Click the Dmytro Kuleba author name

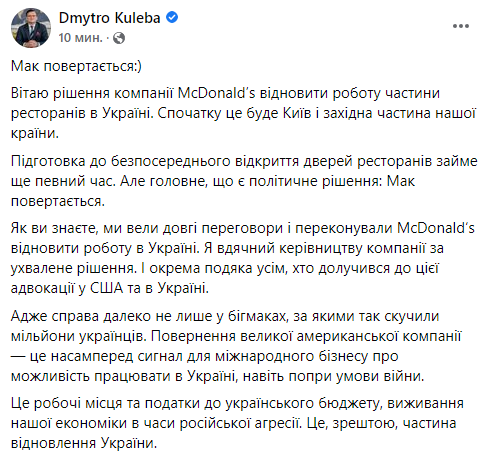click(x=110, y=18)
